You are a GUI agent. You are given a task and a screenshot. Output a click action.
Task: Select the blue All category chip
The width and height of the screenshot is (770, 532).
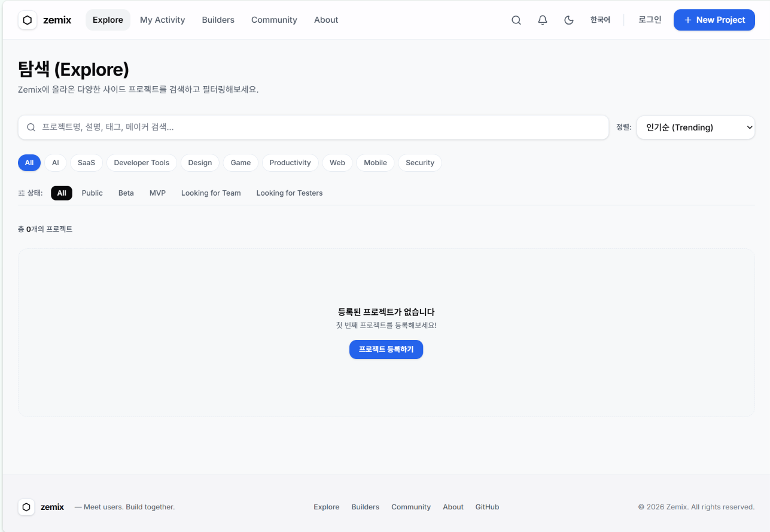(29, 163)
